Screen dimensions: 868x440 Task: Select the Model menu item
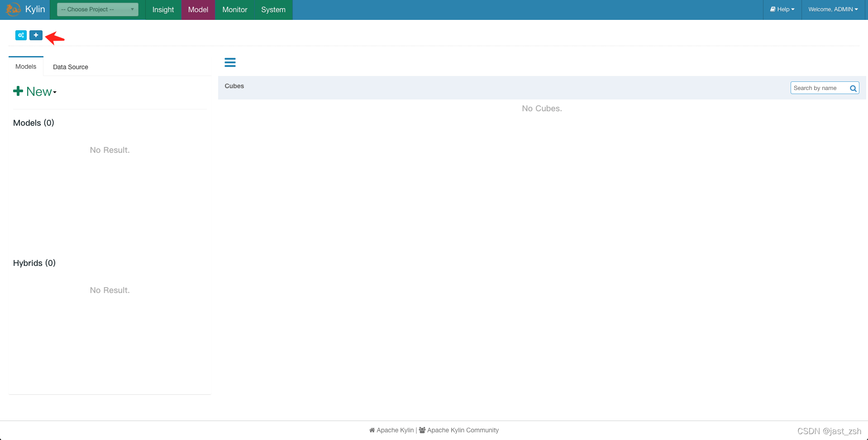click(198, 9)
